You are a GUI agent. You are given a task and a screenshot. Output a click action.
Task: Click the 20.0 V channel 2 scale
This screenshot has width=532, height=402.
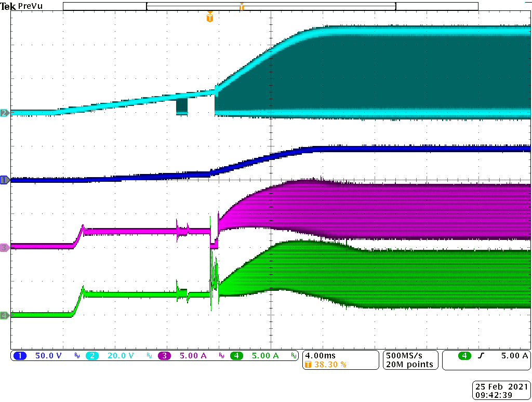(x=121, y=356)
